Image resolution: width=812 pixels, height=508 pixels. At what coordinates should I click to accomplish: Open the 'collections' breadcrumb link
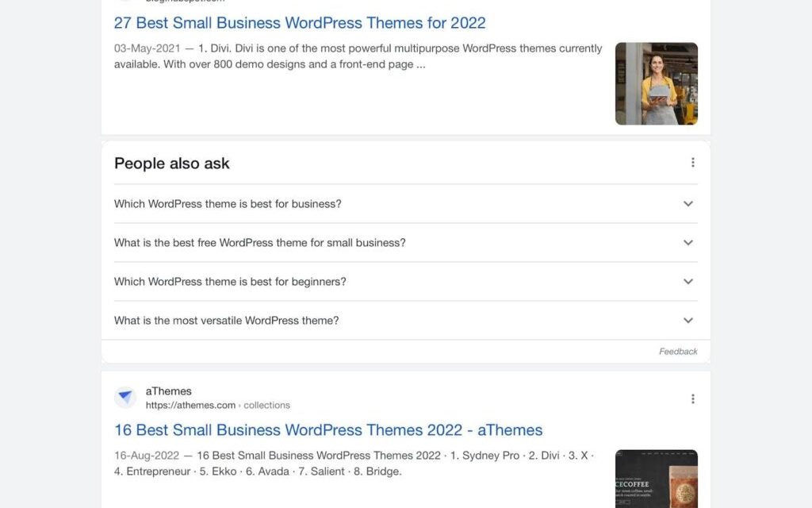pos(268,405)
